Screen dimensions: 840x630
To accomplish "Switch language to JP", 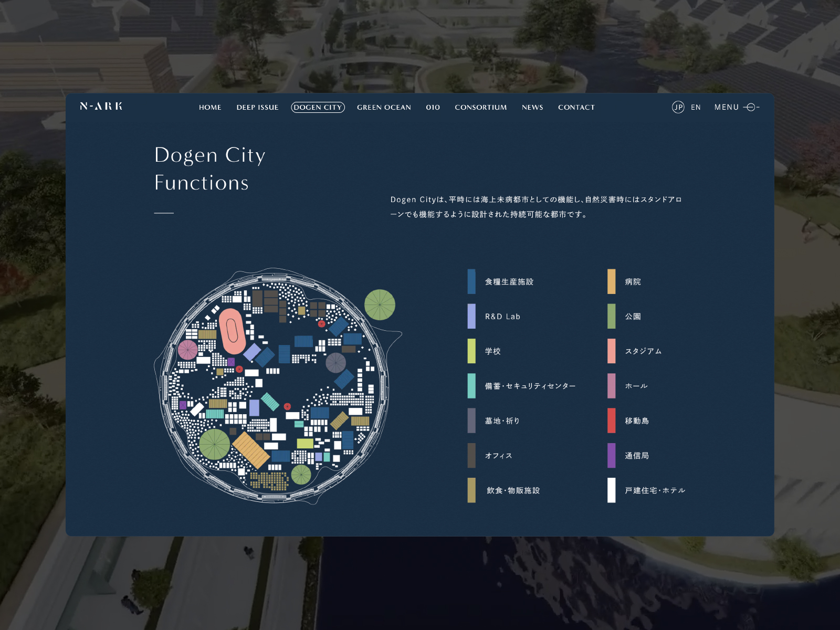I will pos(678,107).
